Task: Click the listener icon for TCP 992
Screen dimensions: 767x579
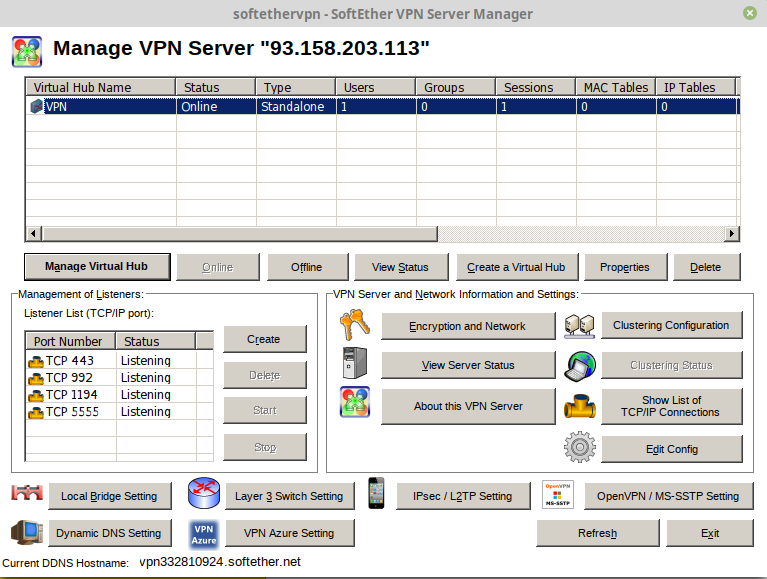Action: pos(36,379)
